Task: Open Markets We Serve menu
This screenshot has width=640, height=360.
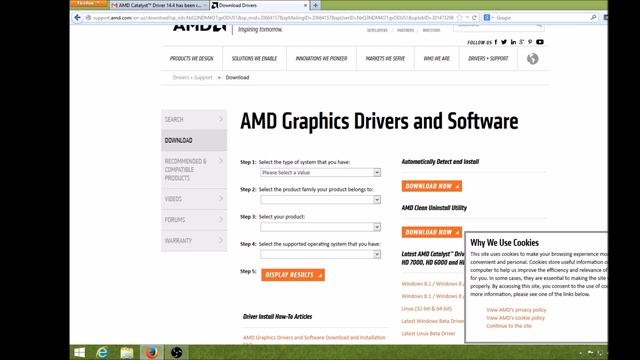Action: click(x=385, y=59)
